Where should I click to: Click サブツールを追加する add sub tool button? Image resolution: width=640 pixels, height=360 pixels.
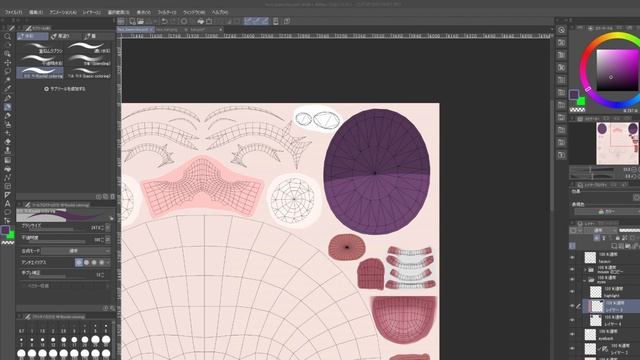pyautogui.click(x=64, y=89)
